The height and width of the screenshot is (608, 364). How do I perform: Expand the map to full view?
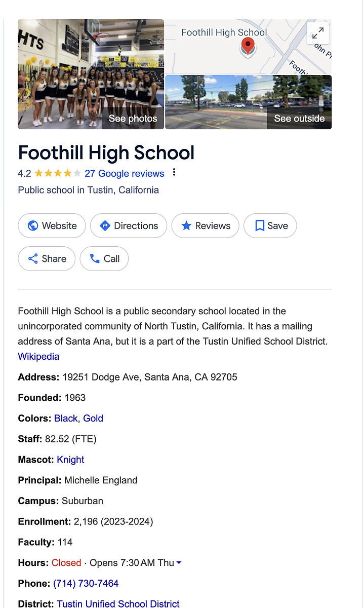318,33
